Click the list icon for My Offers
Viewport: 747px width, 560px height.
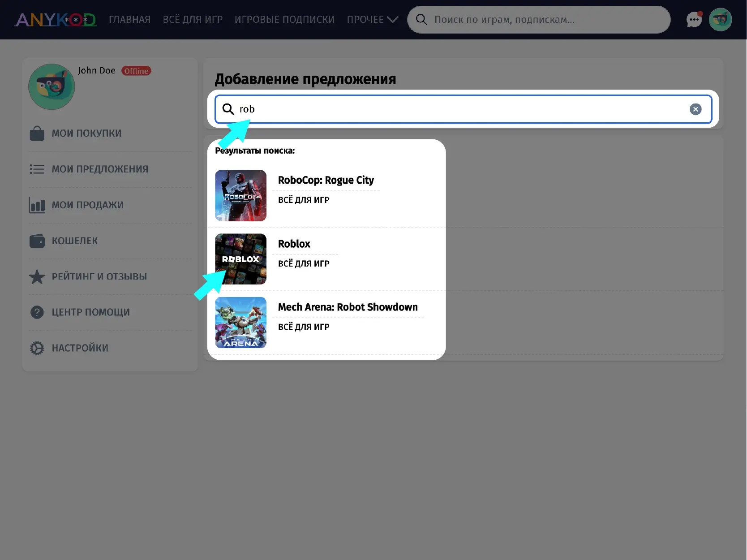[37, 169]
